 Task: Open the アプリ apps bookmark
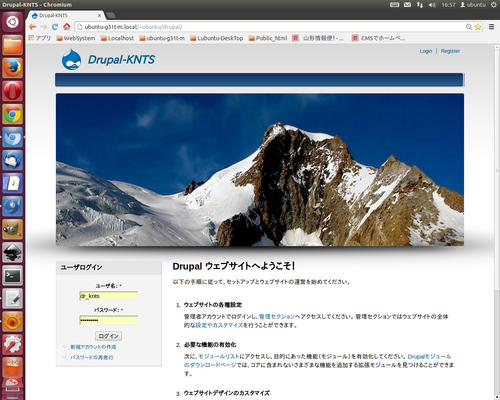pyautogui.click(x=40, y=38)
